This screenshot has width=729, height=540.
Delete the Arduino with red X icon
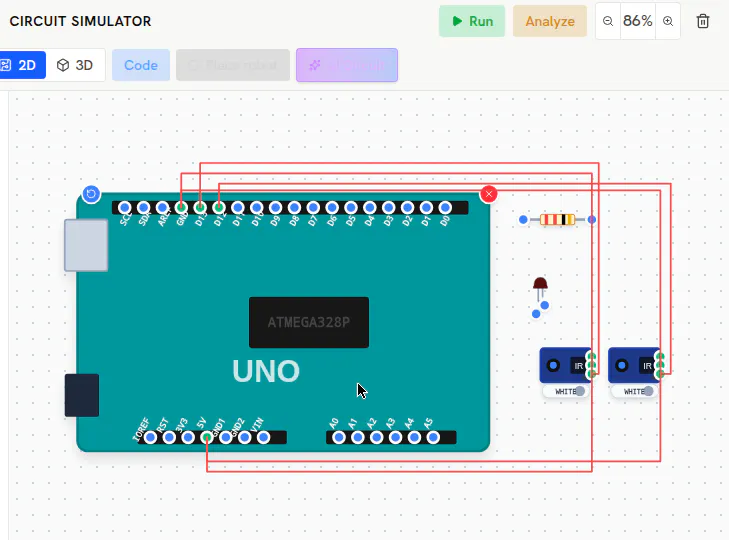click(489, 194)
